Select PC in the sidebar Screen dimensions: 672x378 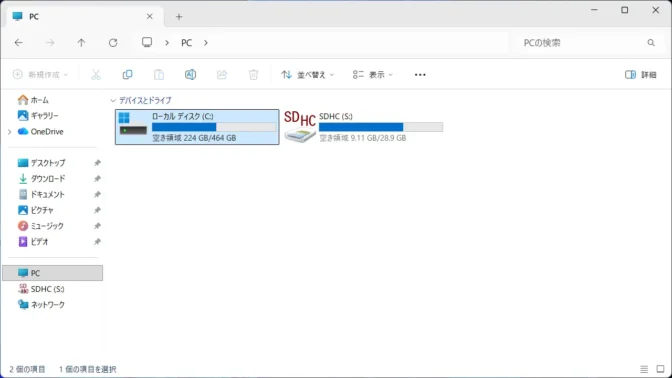[x=52, y=273]
